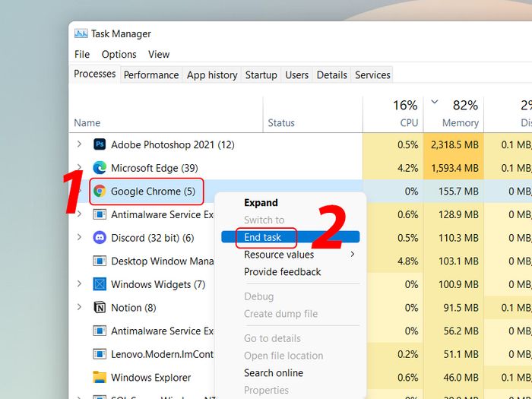
Task: Select the Discord process icon
Action: 100,238
